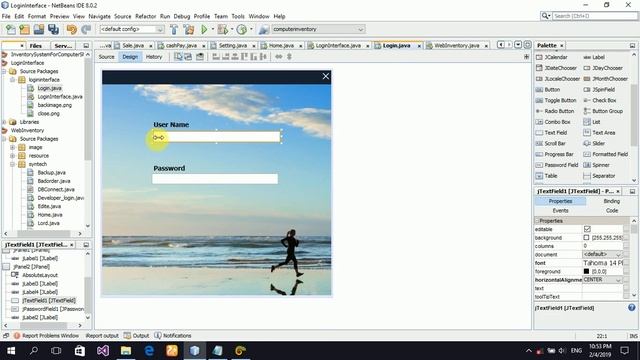
Task: Click the Search box in top right
Action: 594,16
